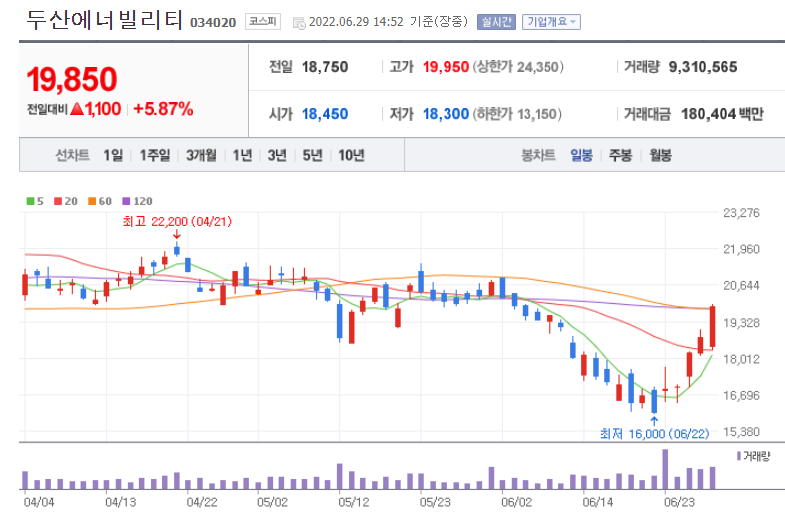Open the 기업개요 dropdown
Screen dimensions: 785x531
click(x=551, y=22)
